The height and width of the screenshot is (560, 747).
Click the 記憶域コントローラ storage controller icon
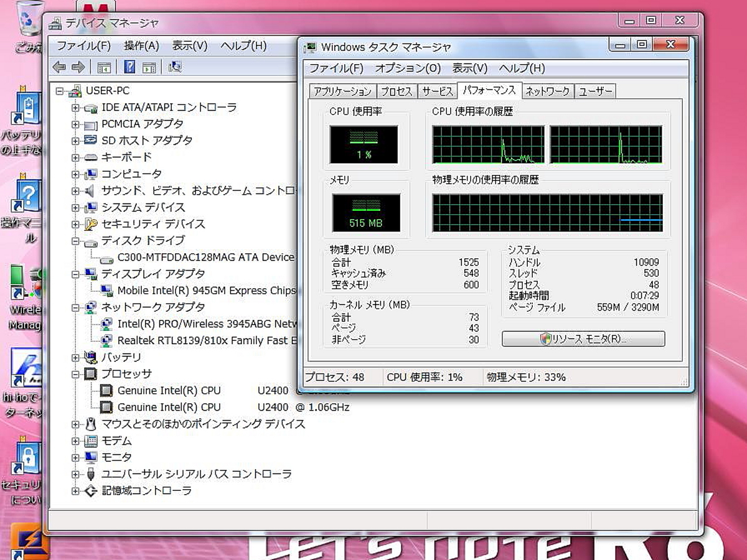click(91, 491)
